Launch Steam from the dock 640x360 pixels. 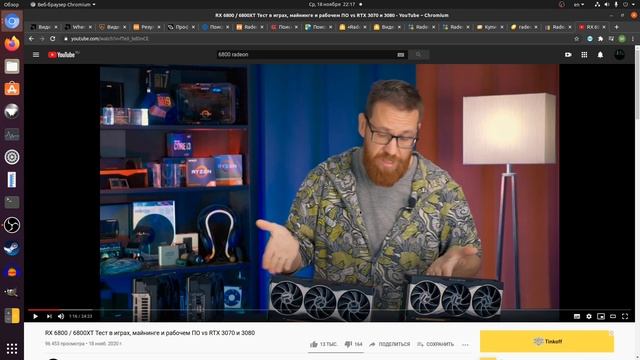coord(12,248)
